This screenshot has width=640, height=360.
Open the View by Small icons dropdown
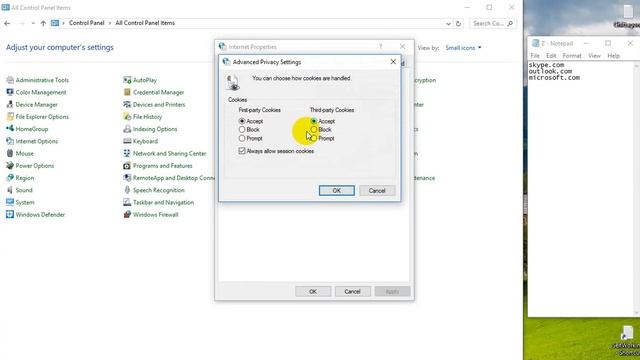(463, 48)
